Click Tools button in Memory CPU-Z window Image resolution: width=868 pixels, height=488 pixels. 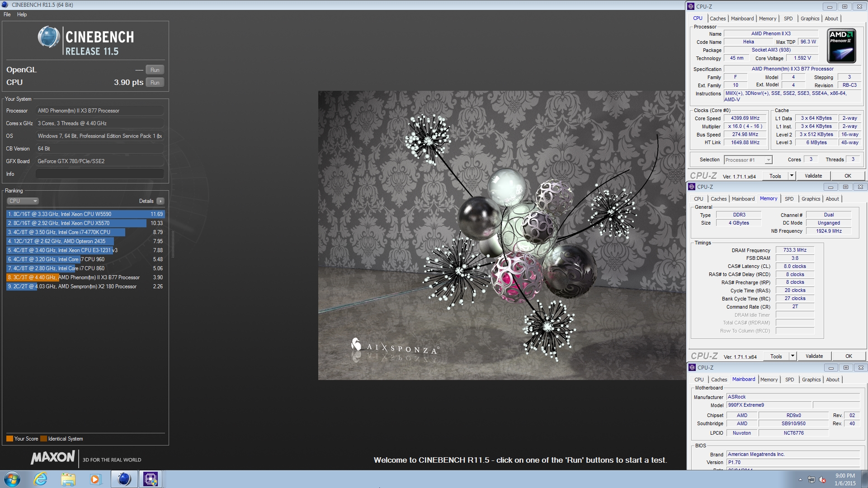(776, 357)
